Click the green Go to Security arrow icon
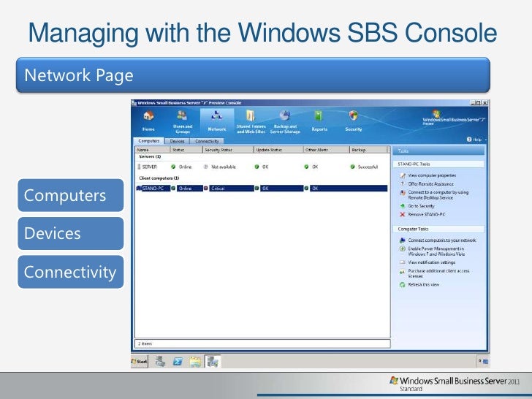The height and width of the screenshot is (399, 532). point(403,206)
